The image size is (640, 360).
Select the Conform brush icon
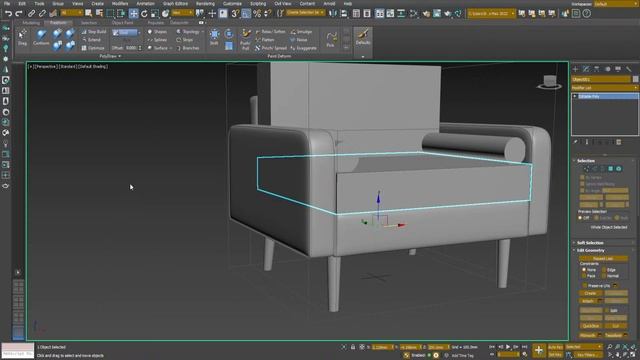tap(41, 37)
